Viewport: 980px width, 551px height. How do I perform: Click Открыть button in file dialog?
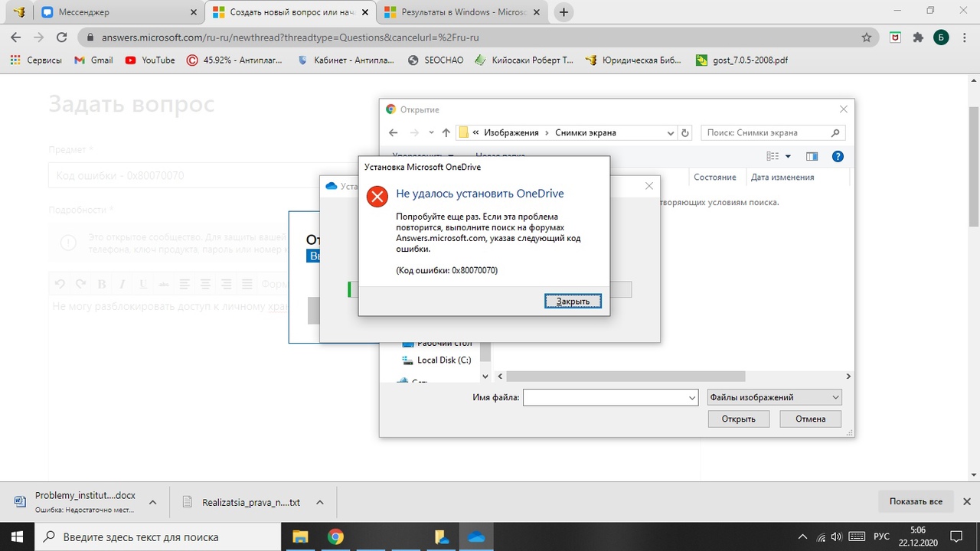click(738, 419)
